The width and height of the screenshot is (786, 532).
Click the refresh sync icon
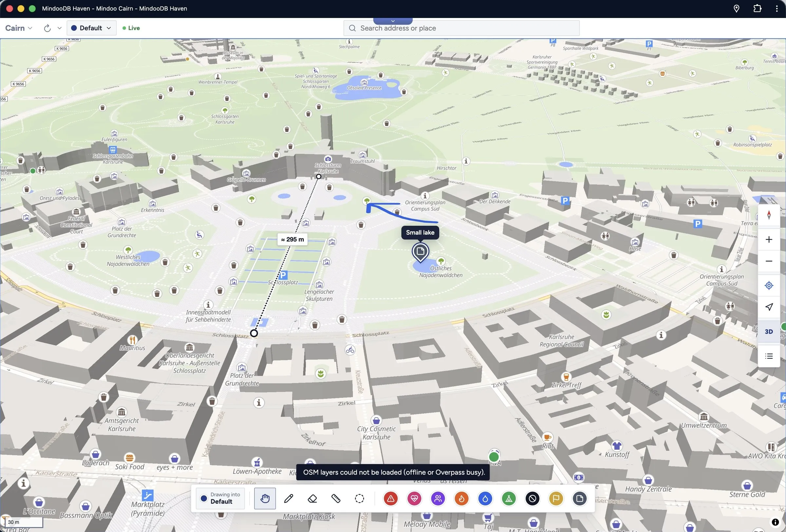47,28
